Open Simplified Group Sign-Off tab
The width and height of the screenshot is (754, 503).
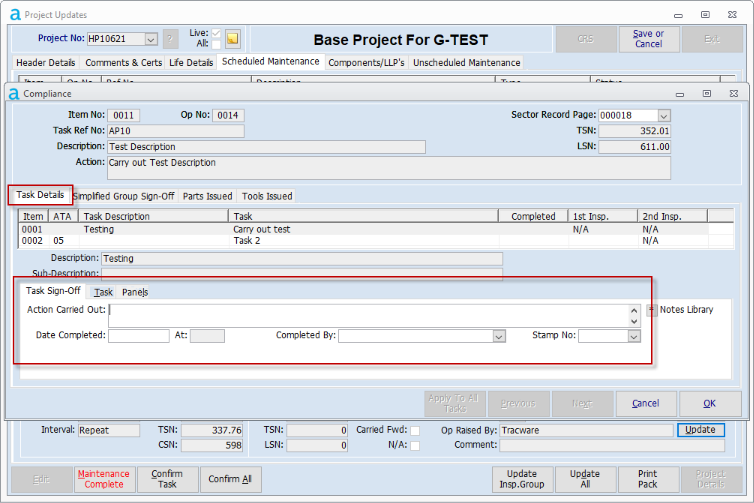point(124,196)
